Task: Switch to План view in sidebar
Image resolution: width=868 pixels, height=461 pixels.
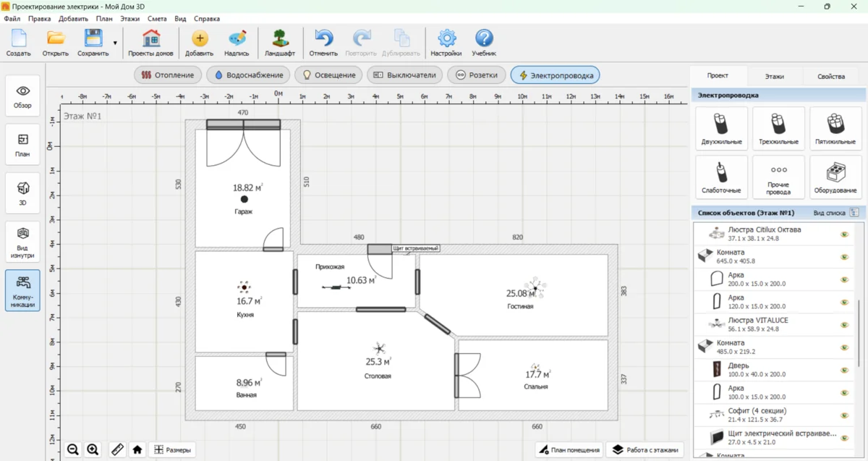Action: pyautogui.click(x=23, y=145)
